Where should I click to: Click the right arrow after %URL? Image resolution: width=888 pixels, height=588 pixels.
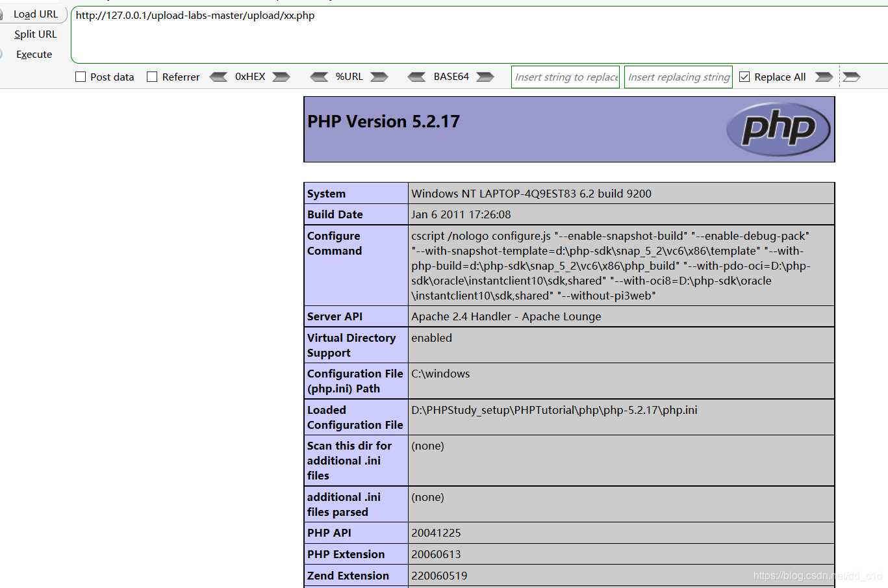tap(379, 77)
